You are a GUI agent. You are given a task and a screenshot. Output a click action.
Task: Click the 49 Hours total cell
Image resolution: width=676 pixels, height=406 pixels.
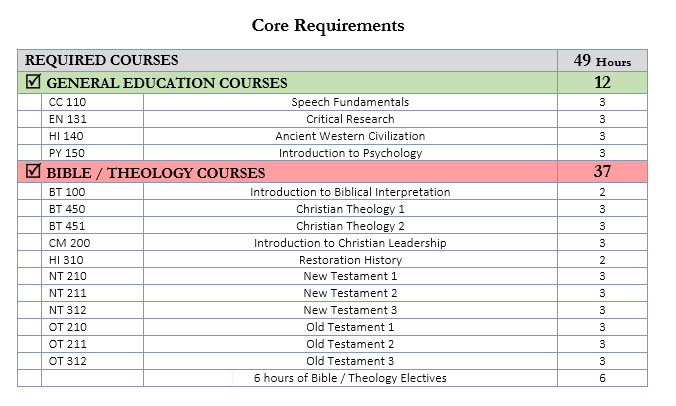coord(602,61)
